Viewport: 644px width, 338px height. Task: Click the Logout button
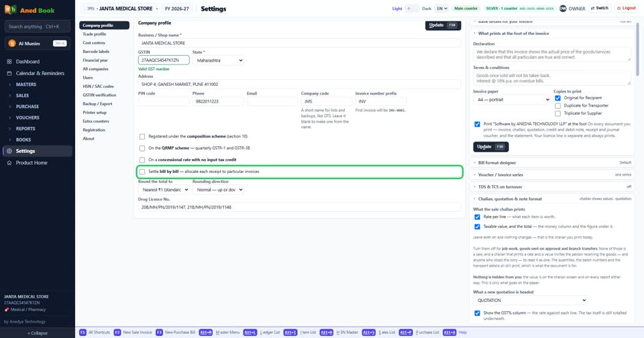[x=627, y=8]
